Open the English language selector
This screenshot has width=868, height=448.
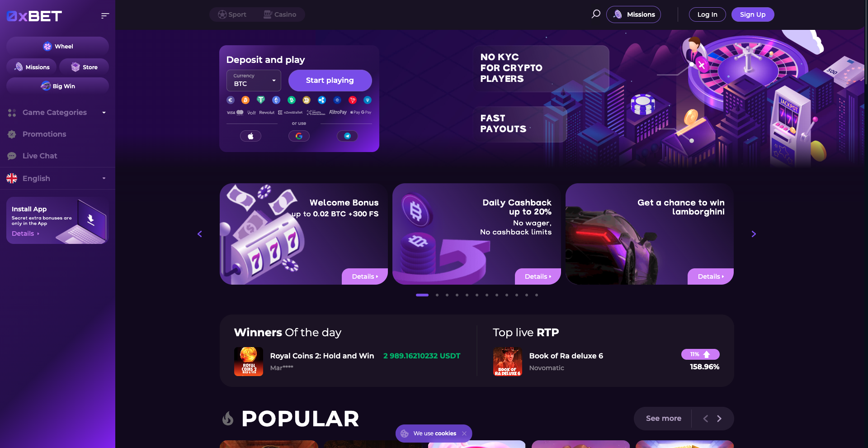click(57, 178)
